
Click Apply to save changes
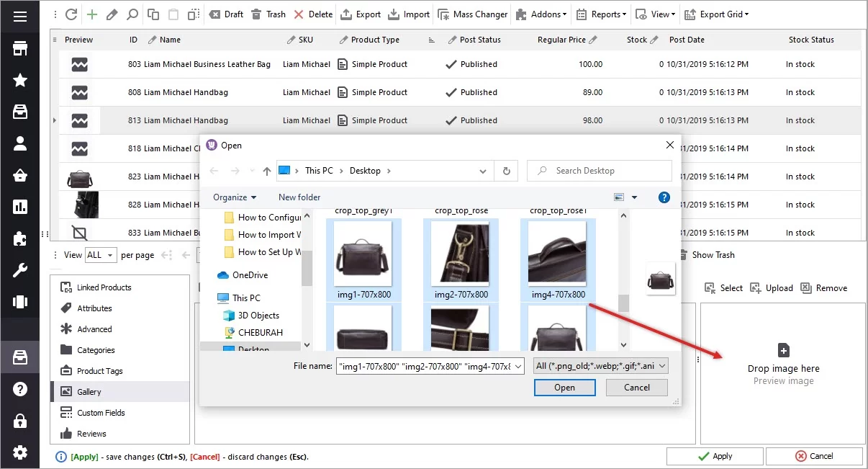(x=715, y=455)
